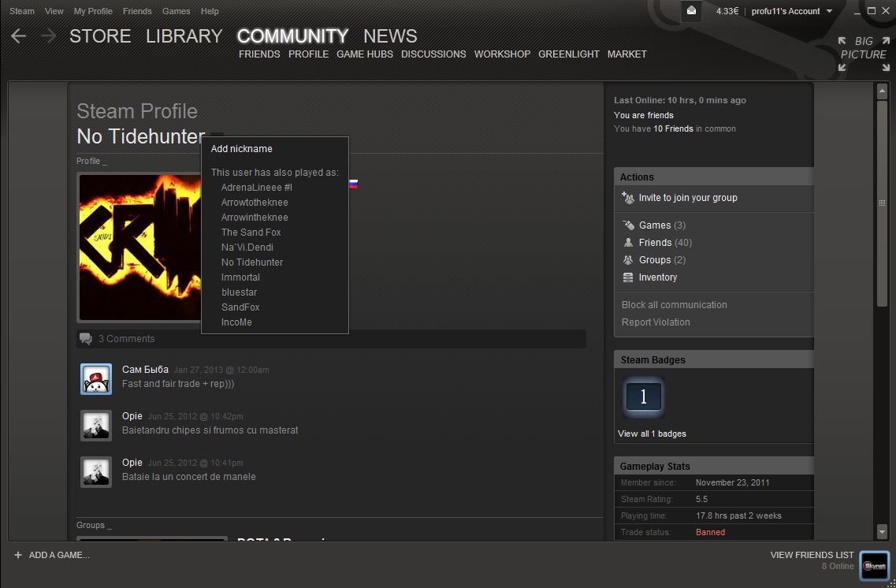Viewport: 896px width, 588px height.
Task: Open the Steam menu
Action: tap(22, 11)
